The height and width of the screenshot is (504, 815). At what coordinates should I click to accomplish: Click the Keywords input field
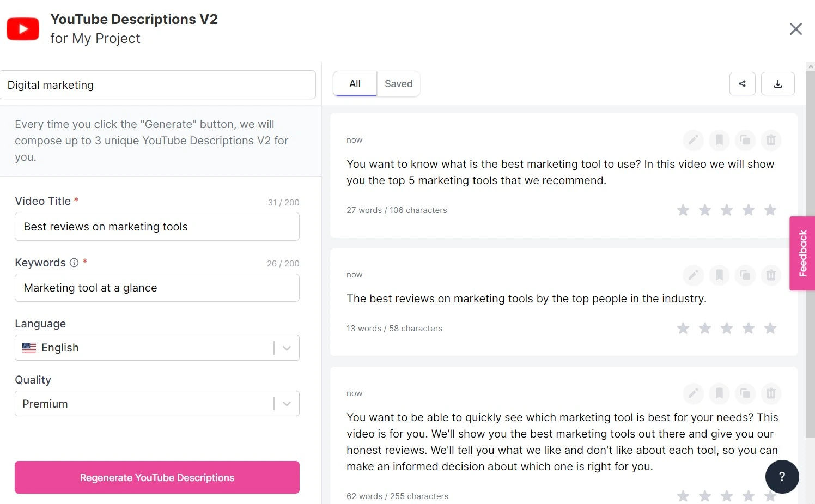pyautogui.click(x=157, y=288)
